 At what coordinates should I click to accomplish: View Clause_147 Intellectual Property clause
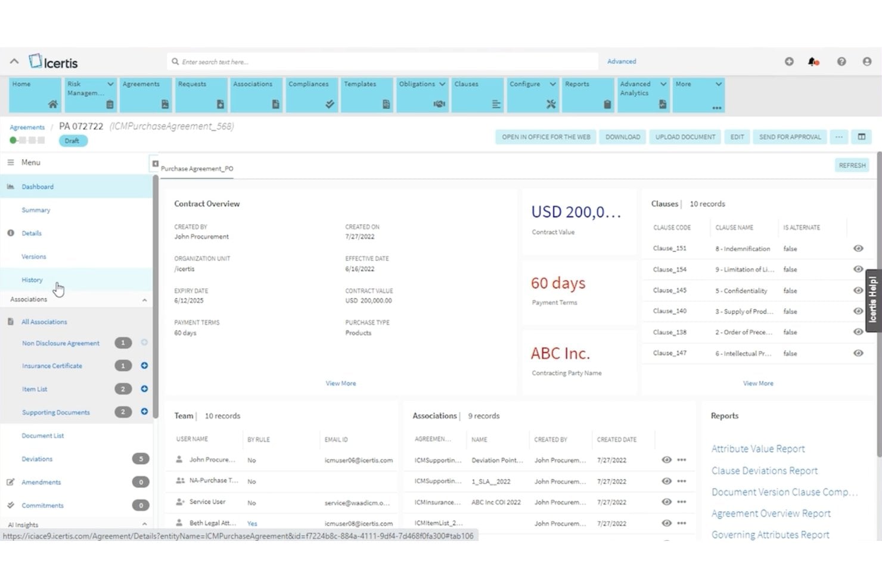click(x=858, y=353)
